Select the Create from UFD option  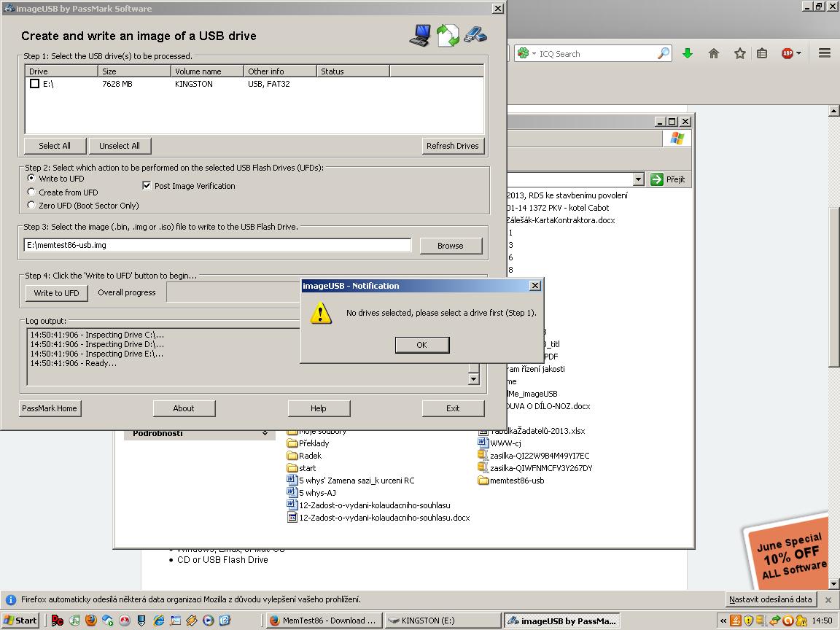pyautogui.click(x=31, y=192)
